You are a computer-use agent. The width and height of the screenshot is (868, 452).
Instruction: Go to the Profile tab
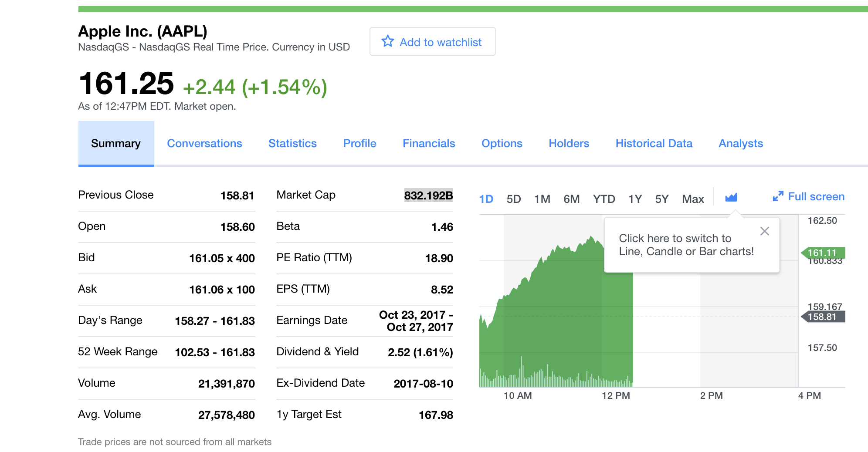click(359, 143)
